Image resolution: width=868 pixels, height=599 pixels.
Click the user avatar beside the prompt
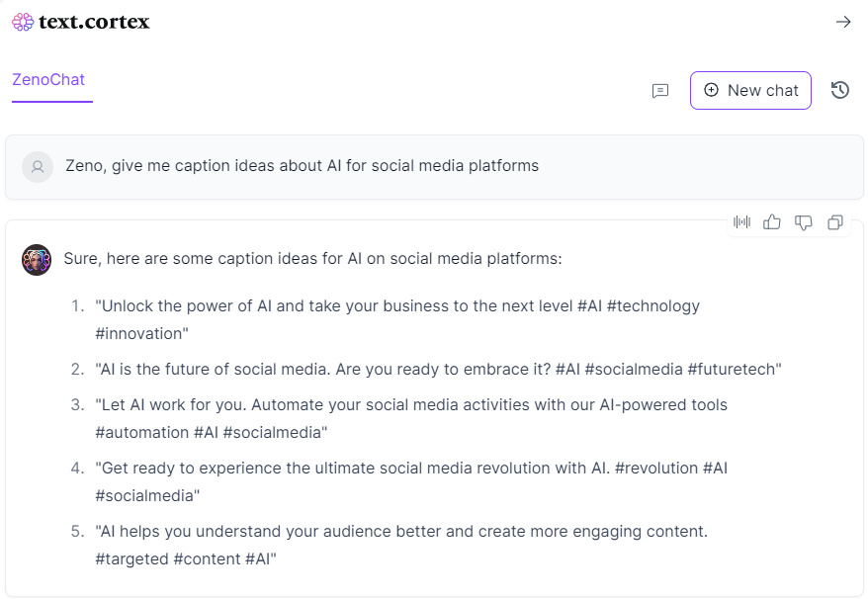pyautogui.click(x=37, y=166)
